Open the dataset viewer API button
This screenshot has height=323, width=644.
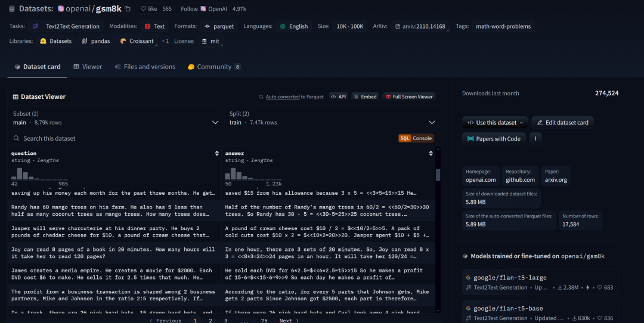coord(339,97)
